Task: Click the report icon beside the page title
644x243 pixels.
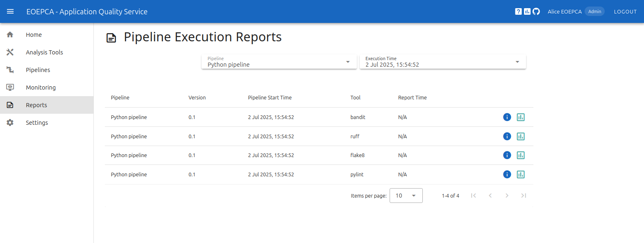Action: click(x=111, y=38)
